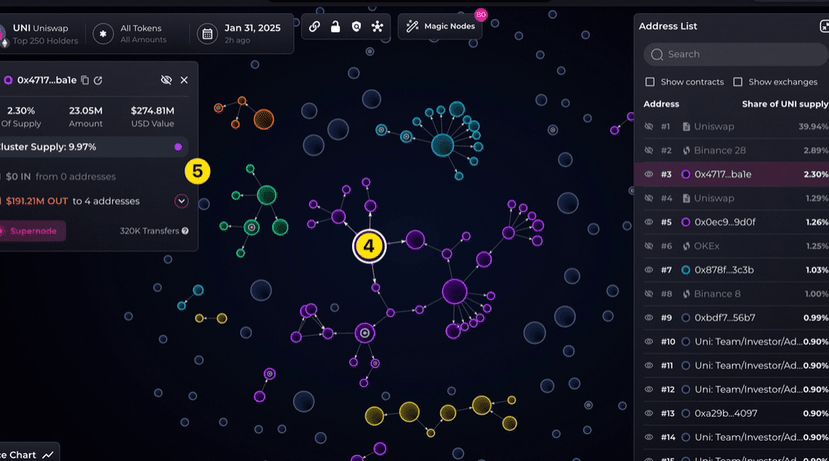Click the Cluster Supply purple dot

click(x=178, y=147)
